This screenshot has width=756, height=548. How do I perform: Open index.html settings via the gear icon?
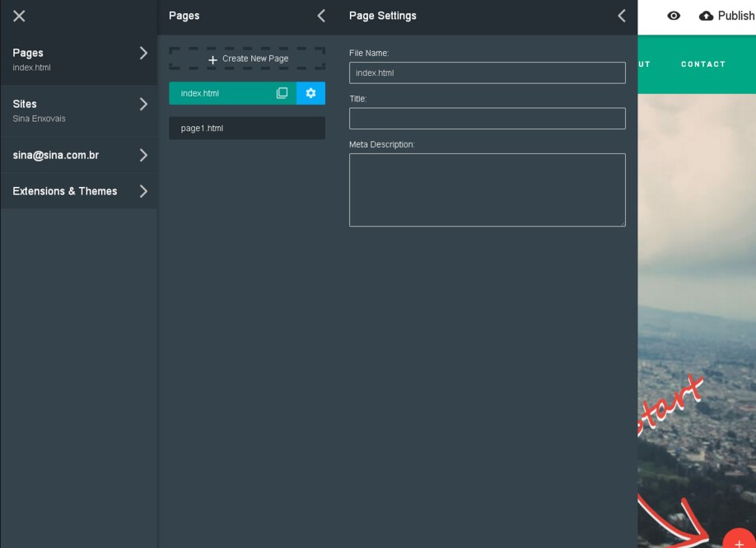pos(310,93)
